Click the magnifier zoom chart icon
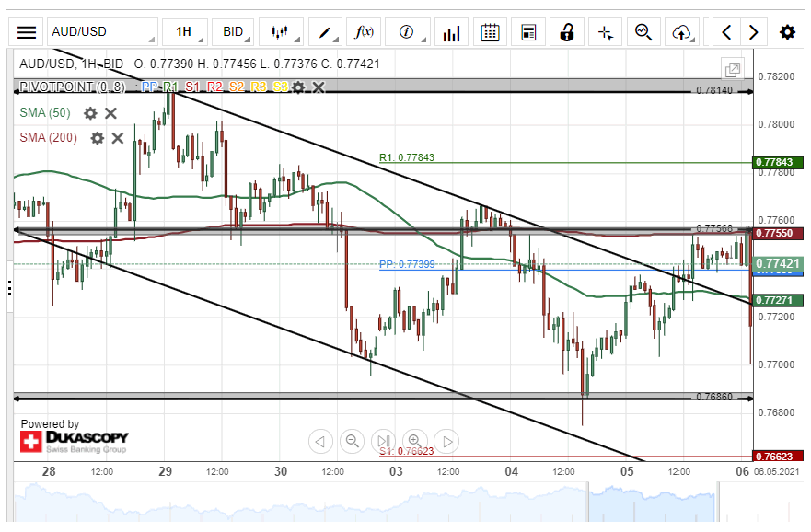 [643, 32]
